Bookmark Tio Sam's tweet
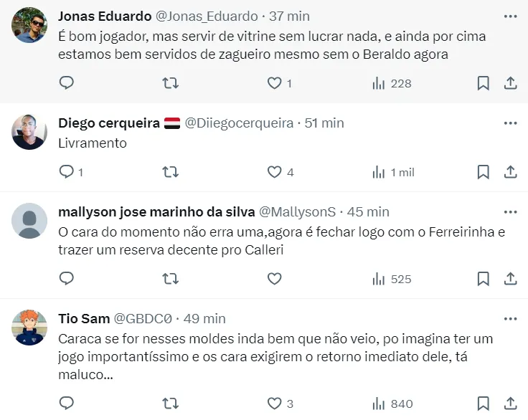This screenshot has width=528, height=420. point(484,404)
